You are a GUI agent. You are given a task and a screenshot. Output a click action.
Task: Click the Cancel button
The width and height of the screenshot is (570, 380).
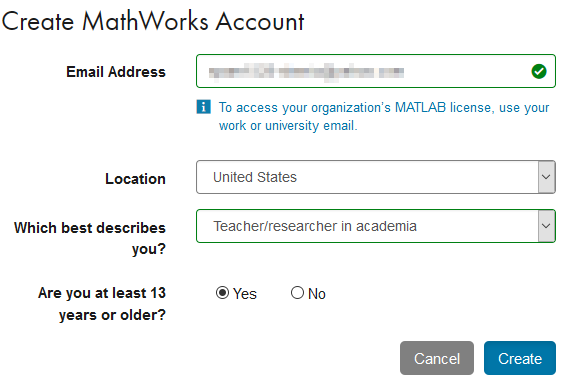[437, 358]
